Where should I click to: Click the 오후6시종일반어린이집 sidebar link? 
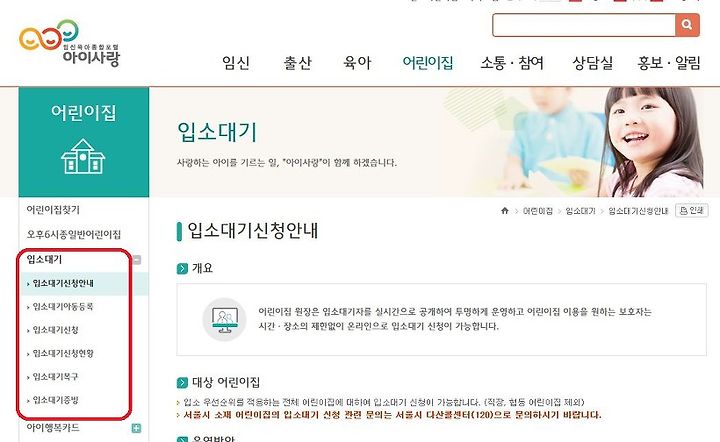pos(73,235)
